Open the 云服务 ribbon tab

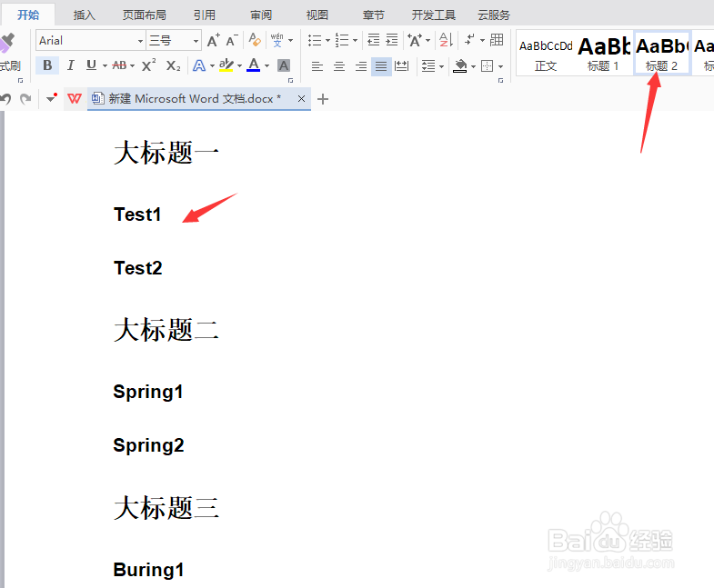494,15
